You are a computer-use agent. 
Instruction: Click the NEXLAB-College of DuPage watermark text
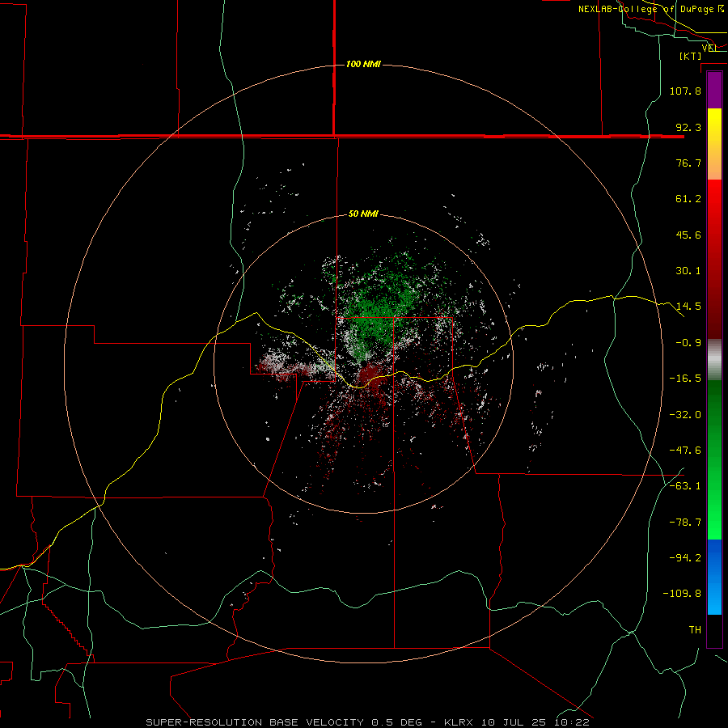651,9
